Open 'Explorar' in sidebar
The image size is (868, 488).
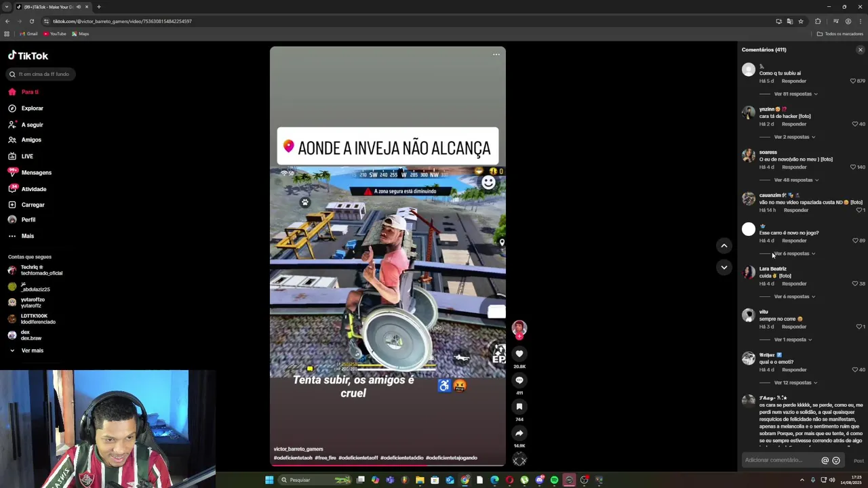point(26,108)
